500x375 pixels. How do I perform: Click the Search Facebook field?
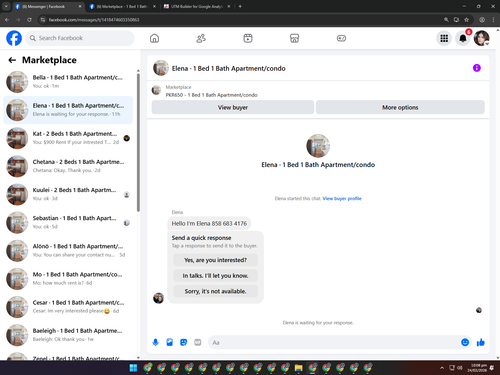[x=80, y=38]
